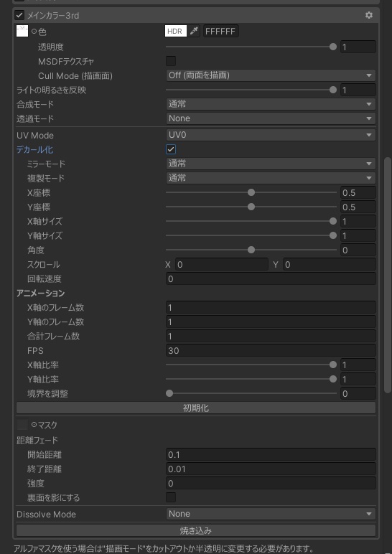Enable the 裏面を影にする checkbox
392x554 pixels.
[171, 497]
